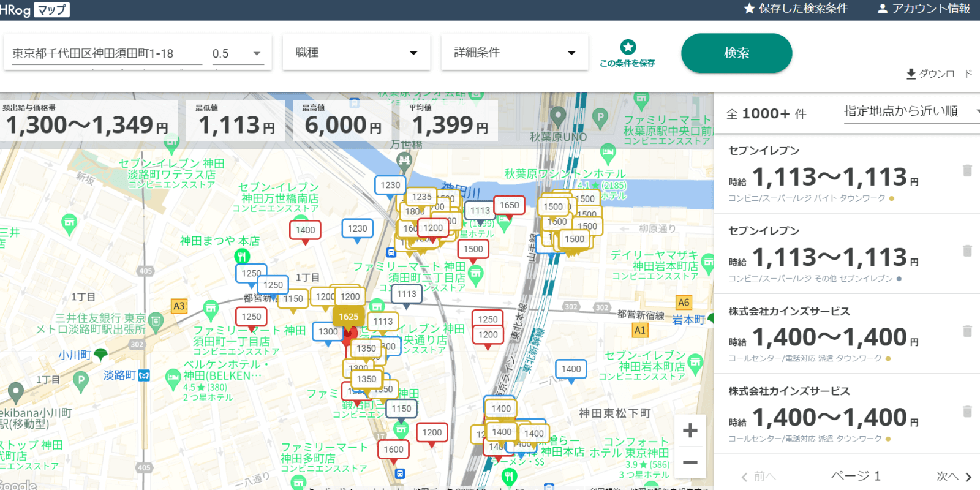Select the highlighted 1625 map marker
The height and width of the screenshot is (490, 980).
pyautogui.click(x=349, y=317)
